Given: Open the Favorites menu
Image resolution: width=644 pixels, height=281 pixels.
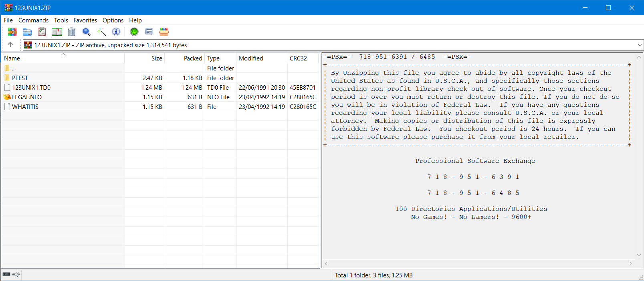Looking at the screenshot, I should pyautogui.click(x=85, y=20).
